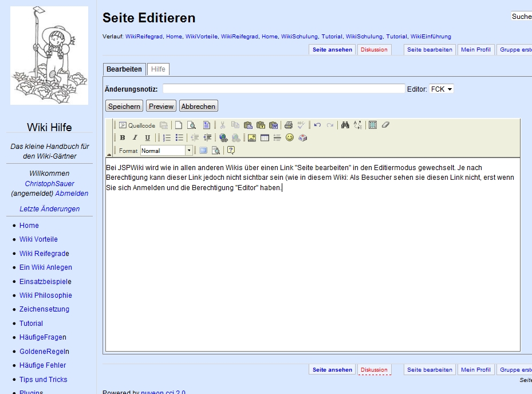Open the Format dropdown showing Normal
Screen dimensions: 532x394
coord(167,151)
